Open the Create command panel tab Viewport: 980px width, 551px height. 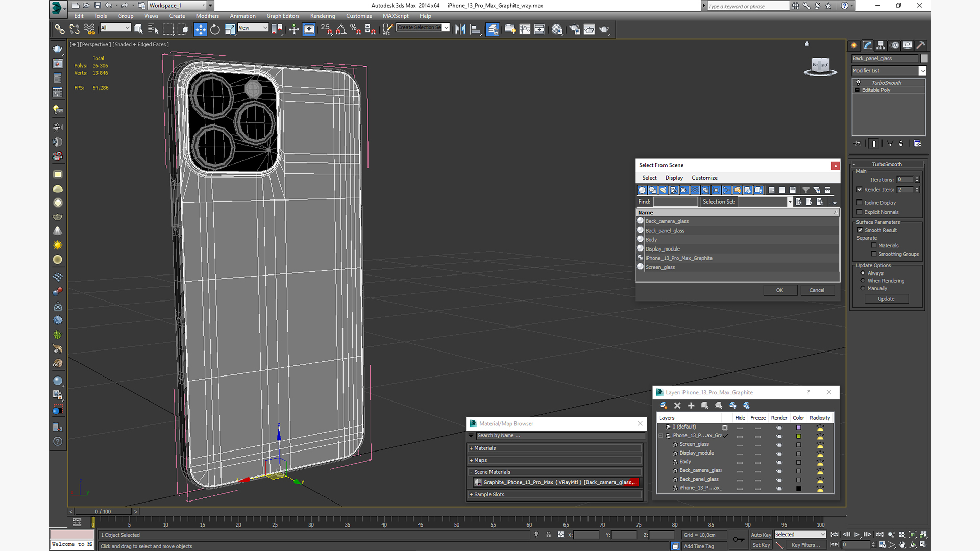pos(854,45)
